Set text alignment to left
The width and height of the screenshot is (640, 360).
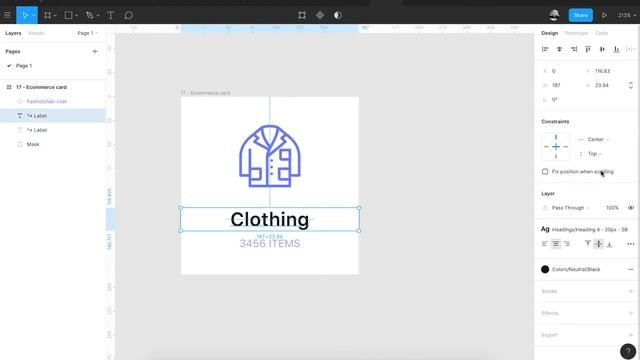pyautogui.click(x=545, y=244)
